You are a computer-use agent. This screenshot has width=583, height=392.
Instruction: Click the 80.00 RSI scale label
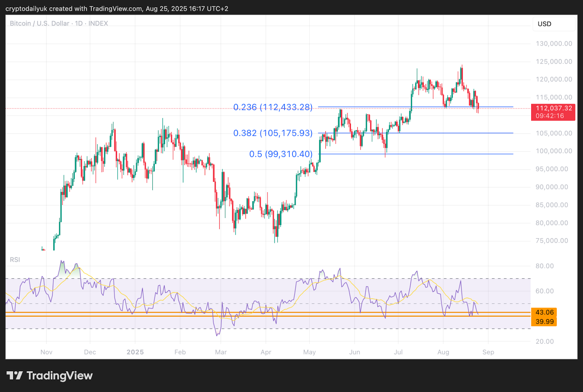tap(544, 266)
